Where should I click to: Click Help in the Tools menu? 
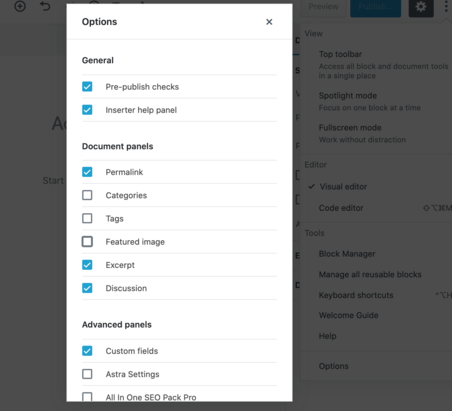tap(327, 336)
